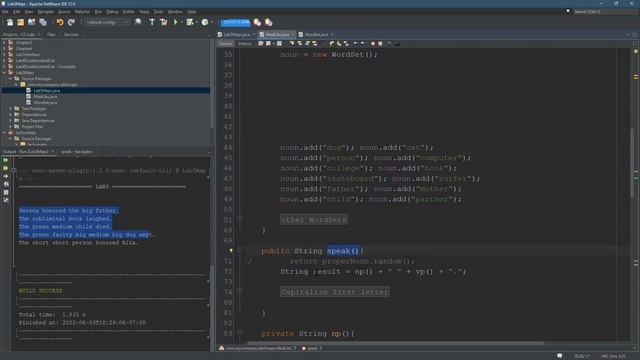
Task: Click first icon after the memory bar
Action: tap(257, 22)
